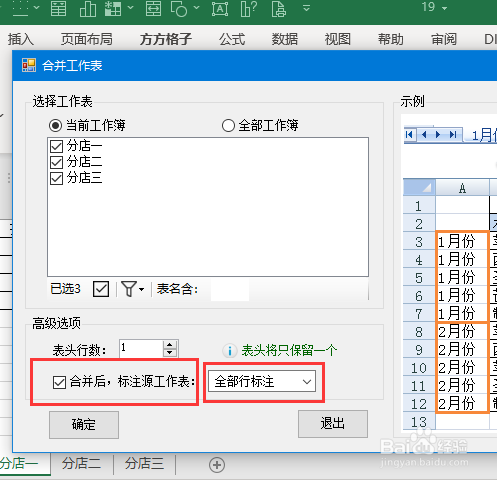Image resolution: width=497 pixels, height=480 pixels.
Task: Open the customize quick access toolbar arrow
Action: click(x=306, y=8)
